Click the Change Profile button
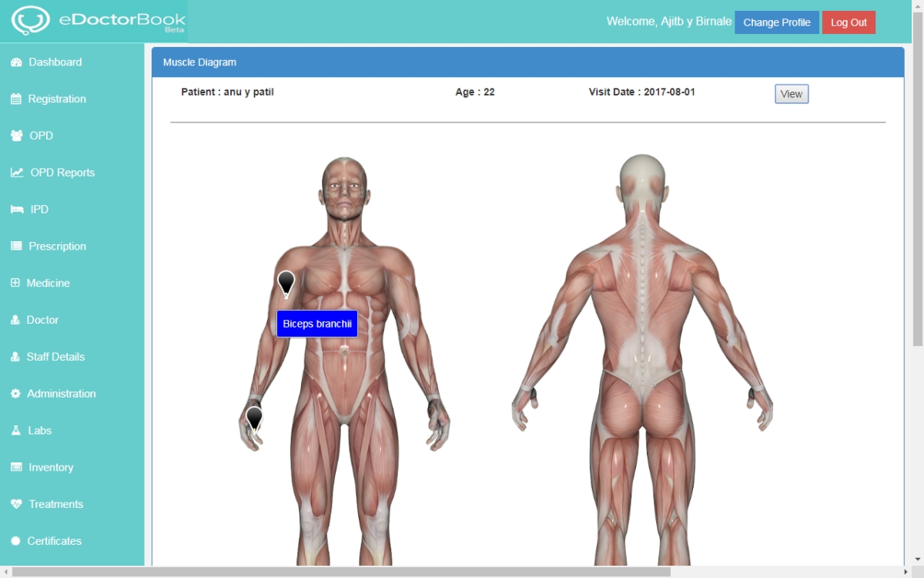Viewport: 924px width, 578px height. pos(776,22)
